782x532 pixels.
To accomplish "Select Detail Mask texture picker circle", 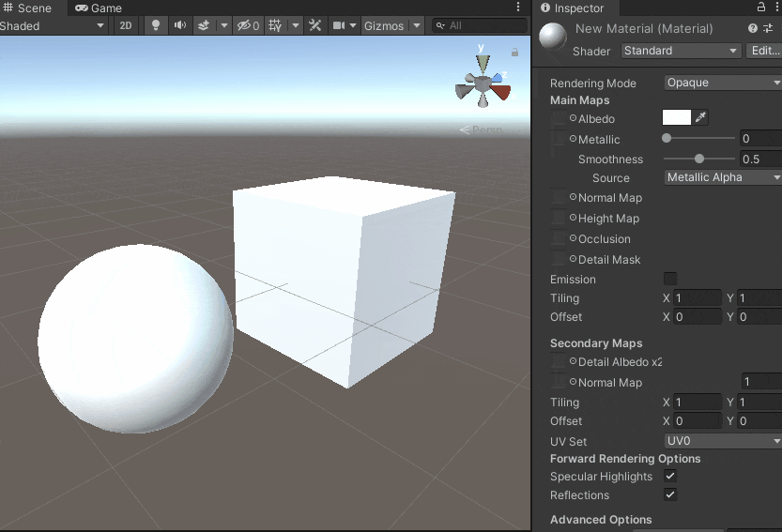I will click(x=573, y=259).
